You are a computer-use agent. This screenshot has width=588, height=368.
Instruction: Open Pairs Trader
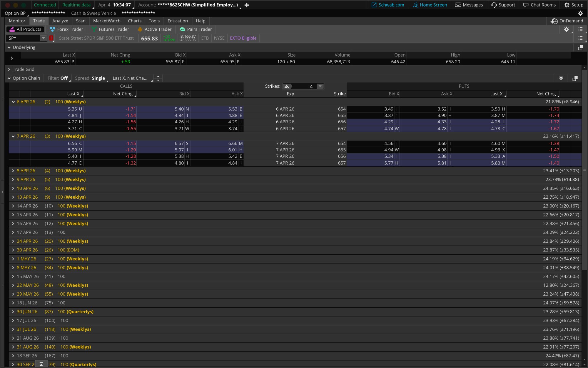coord(196,29)
